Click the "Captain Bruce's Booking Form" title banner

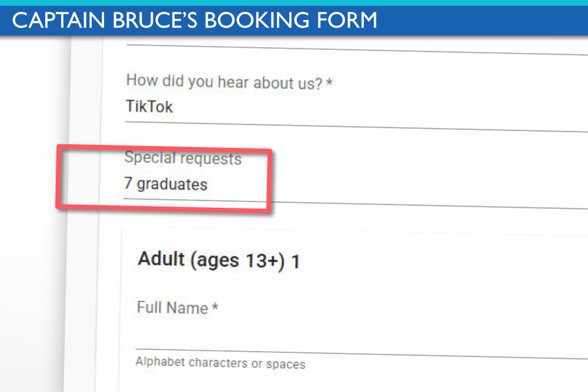pos(194,21)
